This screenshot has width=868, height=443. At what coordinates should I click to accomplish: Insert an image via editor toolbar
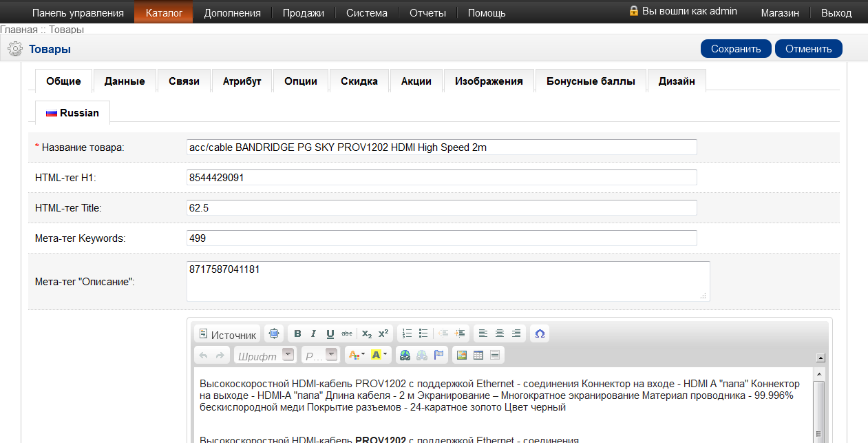pyautogui.click(x=461, y=355)
